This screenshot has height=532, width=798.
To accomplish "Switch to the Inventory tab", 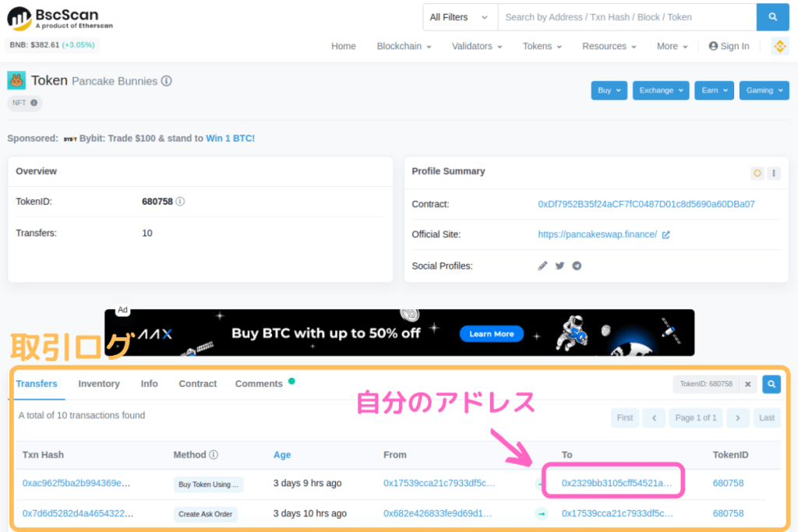I will coord(99,384).
